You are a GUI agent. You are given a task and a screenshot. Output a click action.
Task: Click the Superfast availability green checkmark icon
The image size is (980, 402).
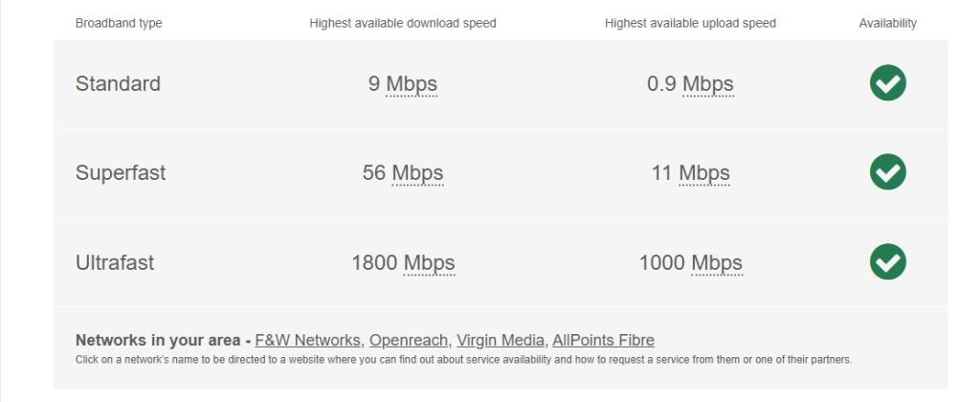(887, 172)
